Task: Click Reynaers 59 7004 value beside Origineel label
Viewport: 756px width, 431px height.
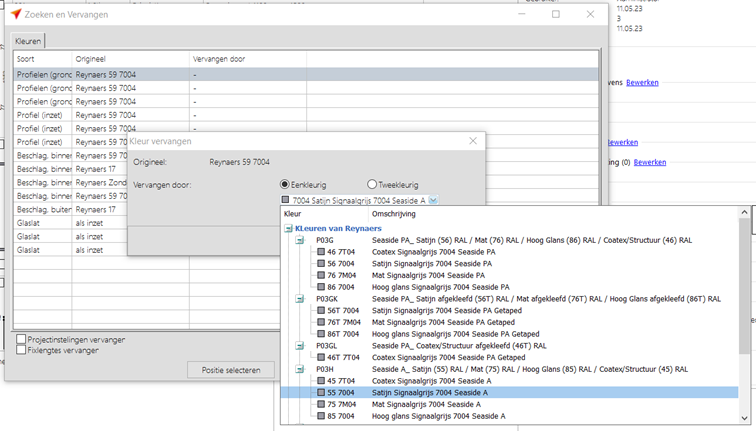Action: pos(239,162)
